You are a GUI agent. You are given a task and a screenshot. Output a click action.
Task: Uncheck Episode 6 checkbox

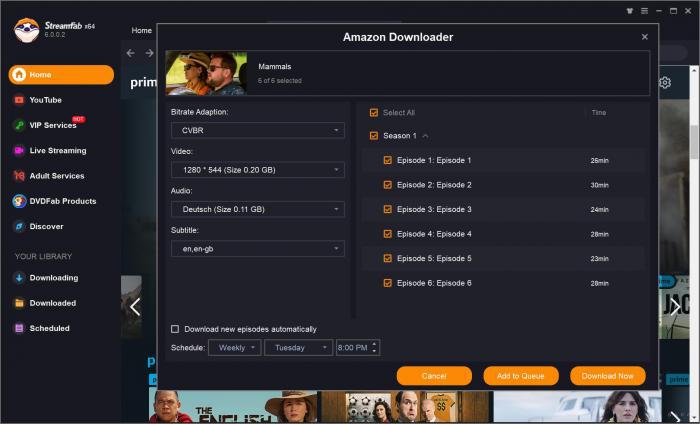(388, 283)
